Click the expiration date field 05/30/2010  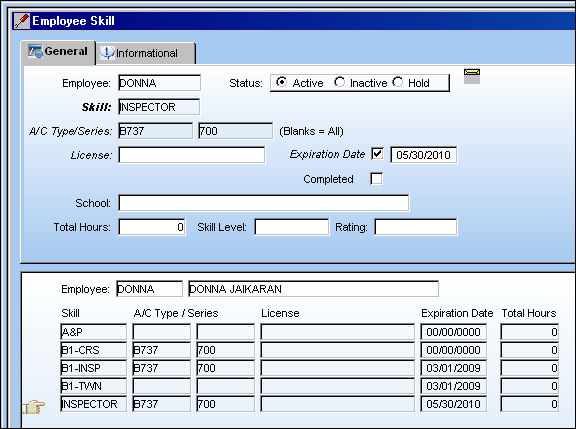[x=424, y=155]
